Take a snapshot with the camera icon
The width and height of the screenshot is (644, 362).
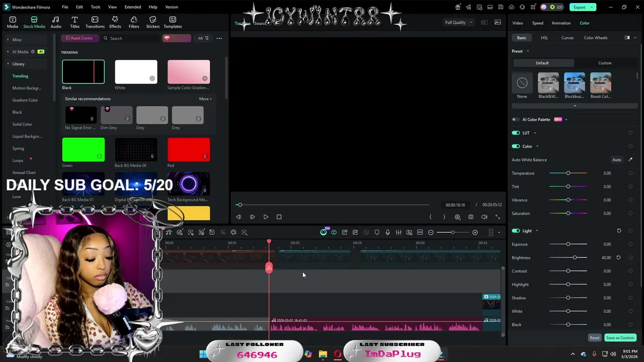(x=470, y=217)
